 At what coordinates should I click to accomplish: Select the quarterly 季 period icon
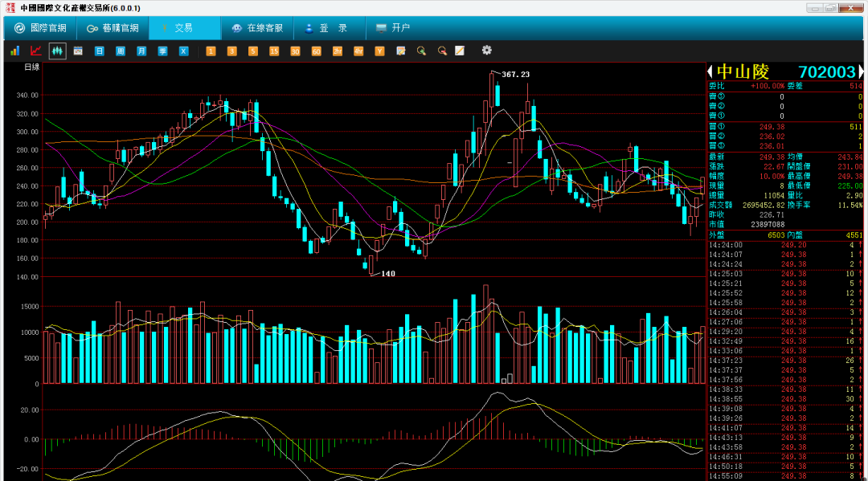click(x=162, y=51)
